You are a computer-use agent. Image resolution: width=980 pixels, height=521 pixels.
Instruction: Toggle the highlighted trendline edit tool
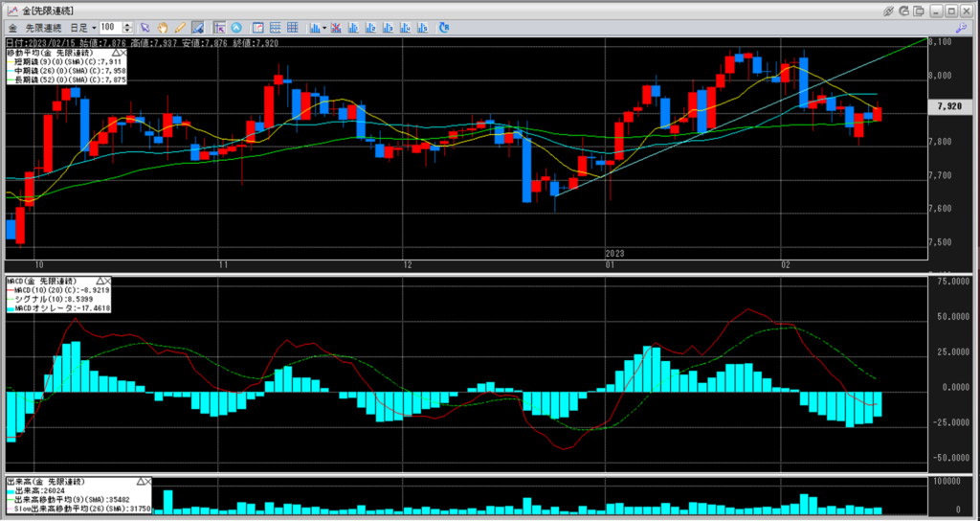coord(197,27)
